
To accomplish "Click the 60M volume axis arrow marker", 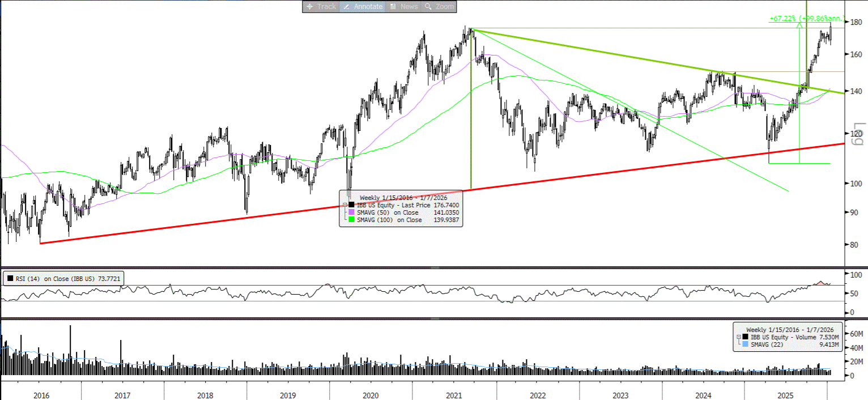I will click(x=848, y=334).
